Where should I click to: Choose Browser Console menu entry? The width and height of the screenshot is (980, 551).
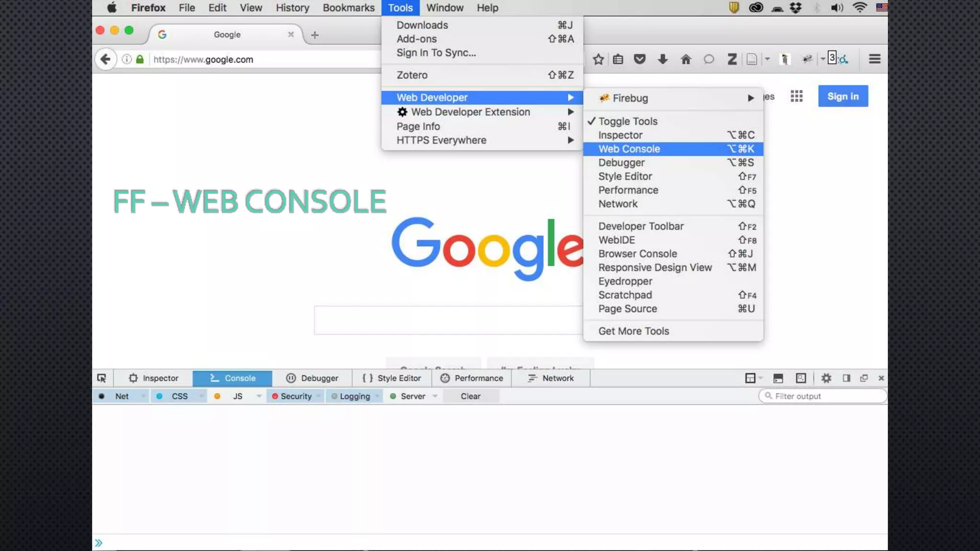tap(673, 253)
